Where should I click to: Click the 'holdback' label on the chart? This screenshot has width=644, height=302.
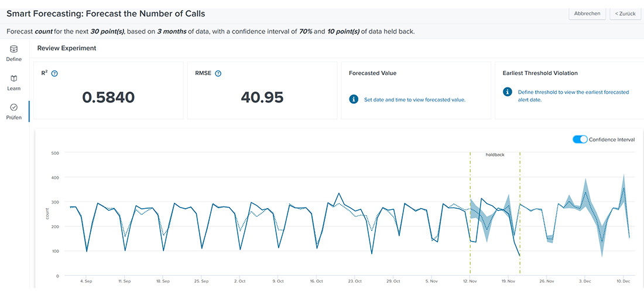495,155
